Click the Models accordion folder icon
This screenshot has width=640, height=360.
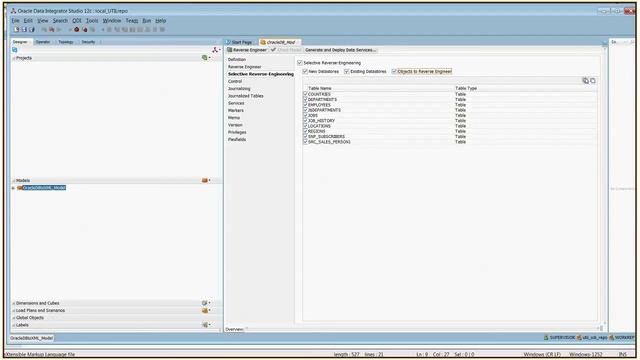(x=205, y=180)
